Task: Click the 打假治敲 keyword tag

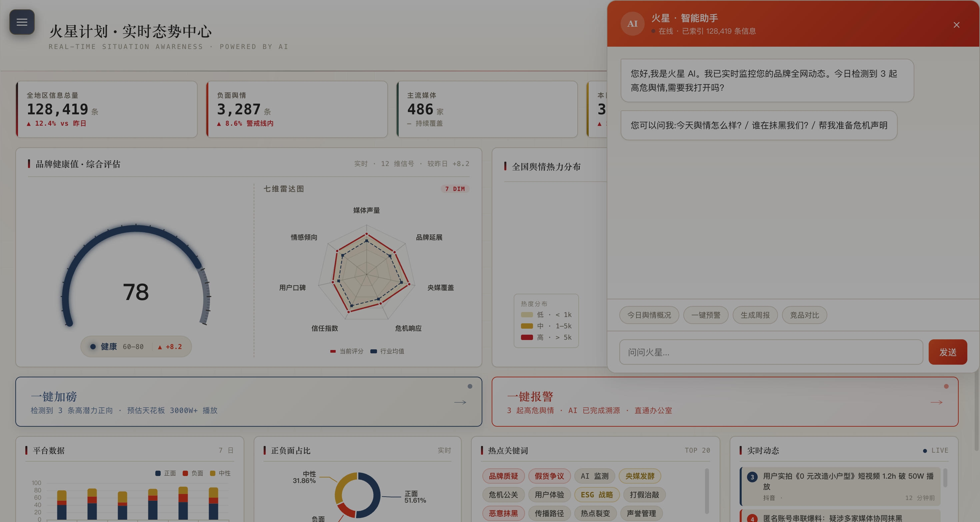Action: 644,495
